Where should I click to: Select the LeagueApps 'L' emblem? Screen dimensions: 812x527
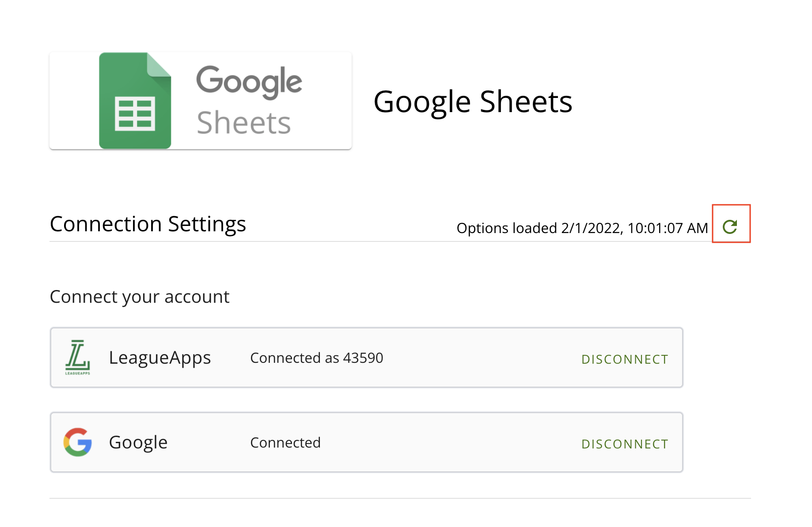coord(78,357)
